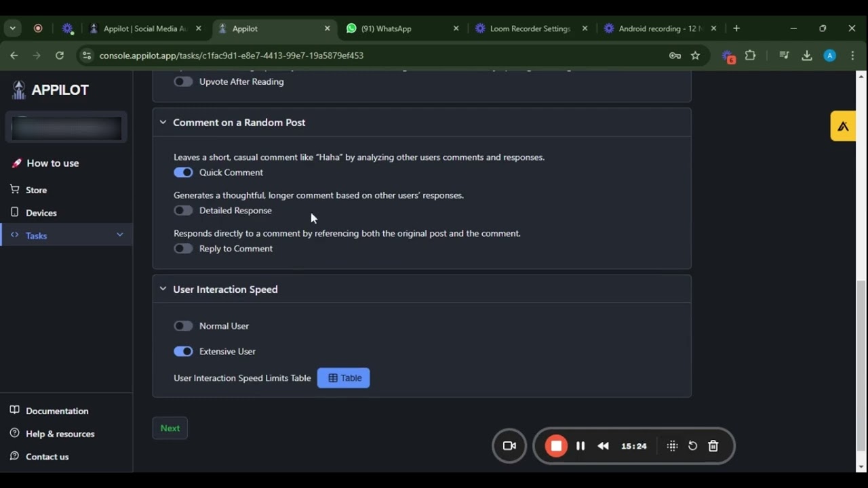Click the scrollbar down arrow
This screenshot has width=868, height=488.
tap(861, 467)
